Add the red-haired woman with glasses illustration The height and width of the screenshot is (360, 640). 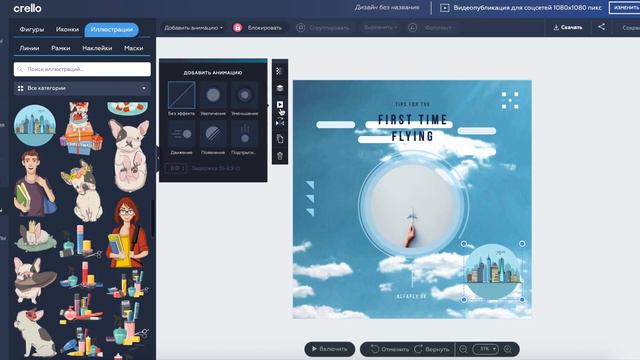point(128,233)
